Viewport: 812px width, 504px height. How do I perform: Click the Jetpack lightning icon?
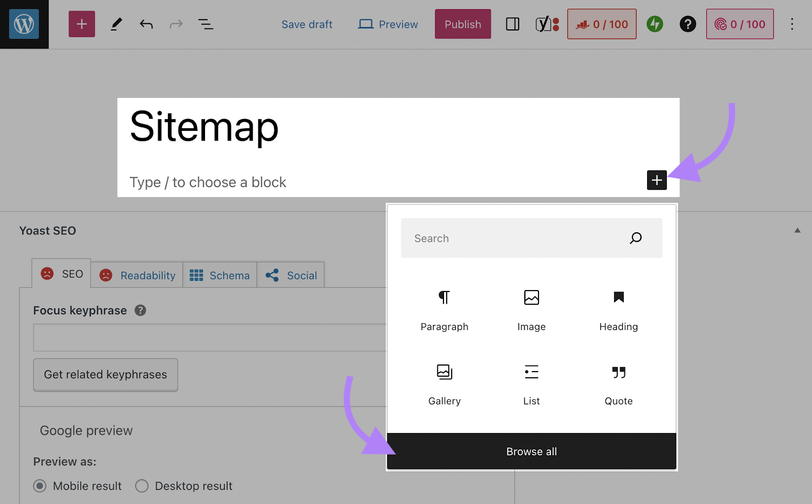click(x=655, y=24)
